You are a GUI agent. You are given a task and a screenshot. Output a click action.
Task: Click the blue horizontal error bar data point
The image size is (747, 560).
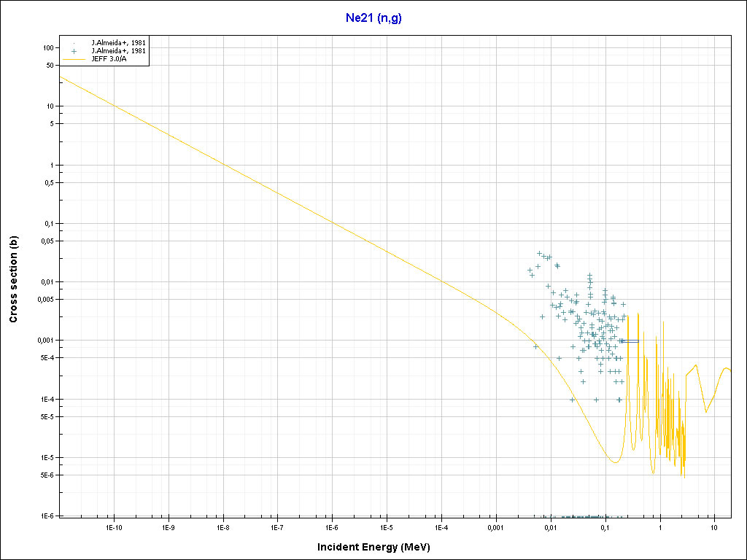click(x=629, y=341)
